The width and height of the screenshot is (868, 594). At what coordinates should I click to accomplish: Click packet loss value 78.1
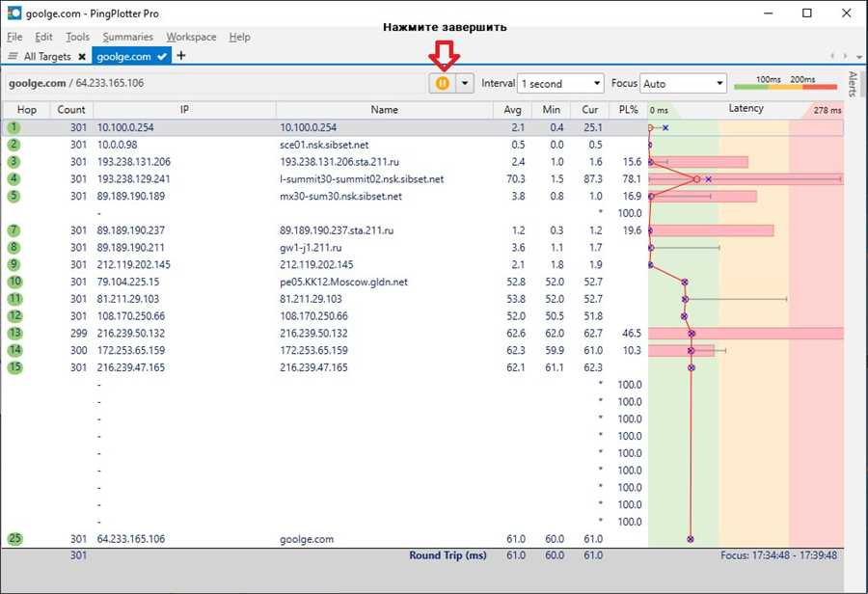tap(632, 178)
